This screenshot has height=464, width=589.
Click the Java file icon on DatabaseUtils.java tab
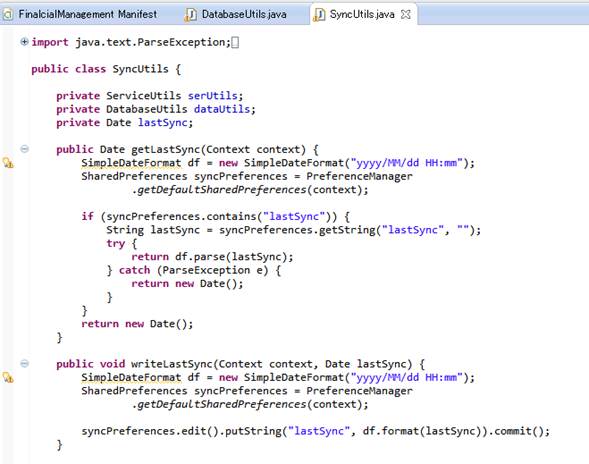coord(190,15)
